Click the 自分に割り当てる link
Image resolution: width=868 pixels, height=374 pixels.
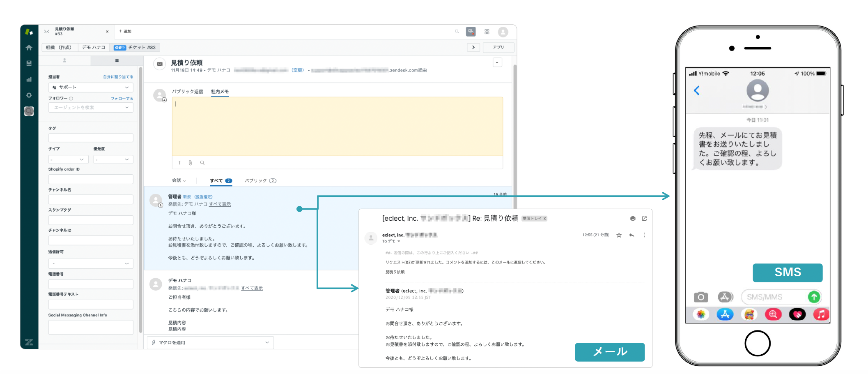[118, 77]
